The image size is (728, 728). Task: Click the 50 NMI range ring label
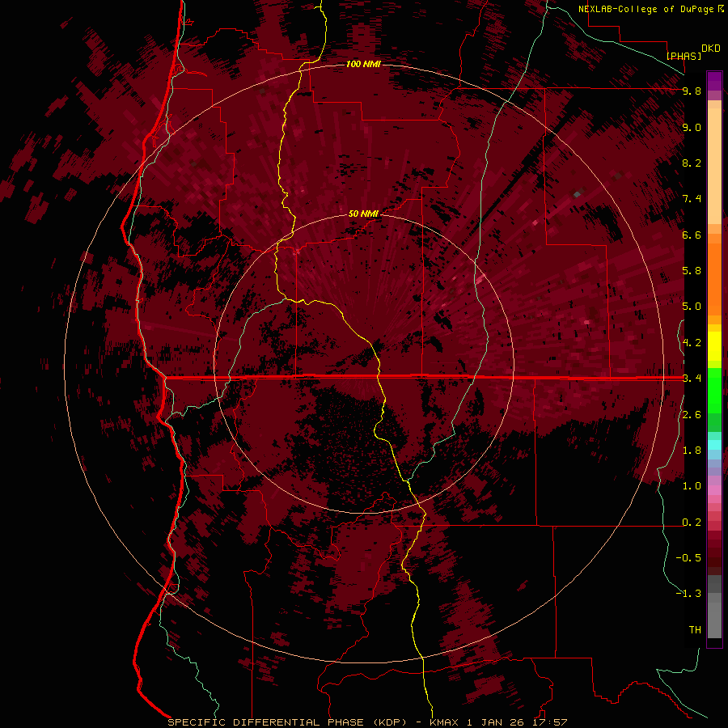[x=363, y=214]
